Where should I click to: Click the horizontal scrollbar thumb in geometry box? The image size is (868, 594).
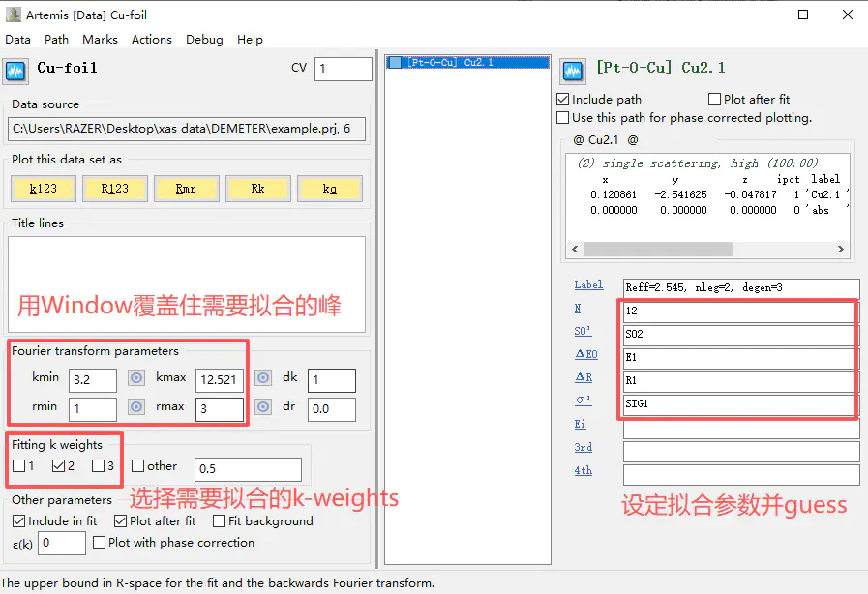click(x=658, y=250)
